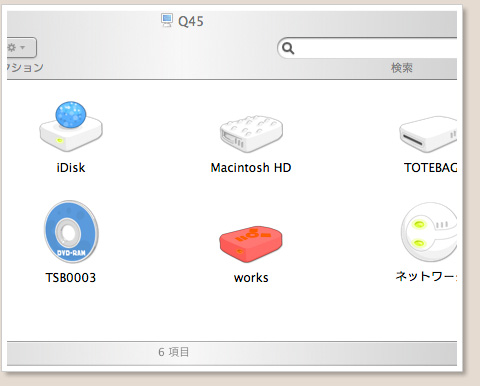
Task: Click the 検索 label under search field
Action: coord(402,68)
